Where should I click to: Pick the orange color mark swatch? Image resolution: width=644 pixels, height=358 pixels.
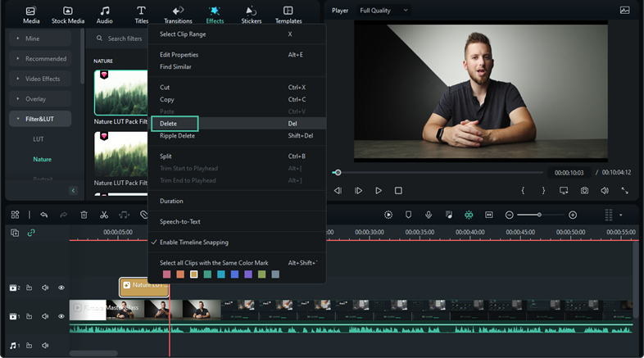(180, 274)
